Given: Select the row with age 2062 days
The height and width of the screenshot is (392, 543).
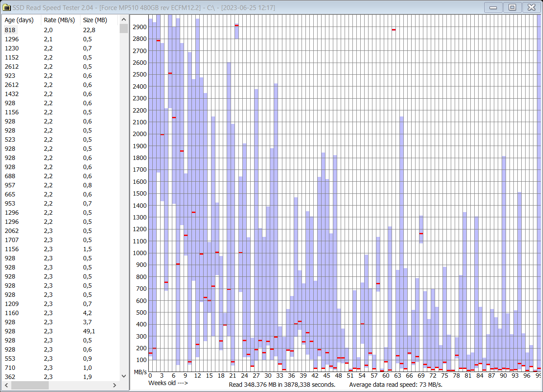Looking at the screenshot, I should point(61,231).
